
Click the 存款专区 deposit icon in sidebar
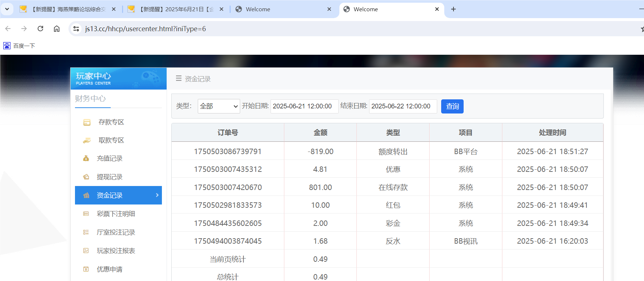coord(87,122)
